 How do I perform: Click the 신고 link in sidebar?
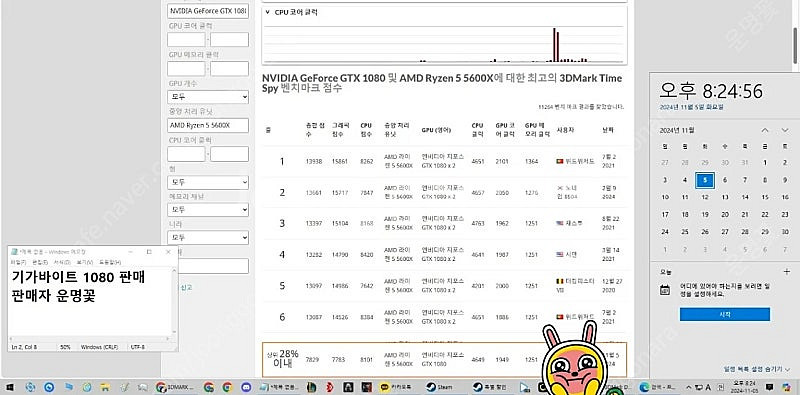(x=186, y=287)
